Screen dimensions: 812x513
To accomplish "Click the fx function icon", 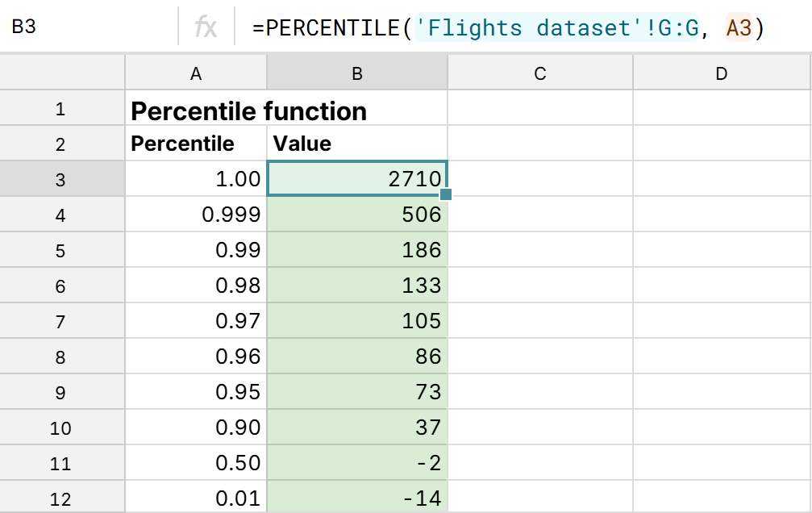I will click(205, 27).
